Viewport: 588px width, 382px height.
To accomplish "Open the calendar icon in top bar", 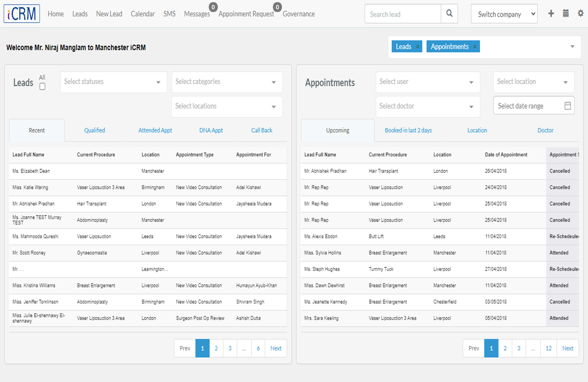I will (x=566, y=14).
